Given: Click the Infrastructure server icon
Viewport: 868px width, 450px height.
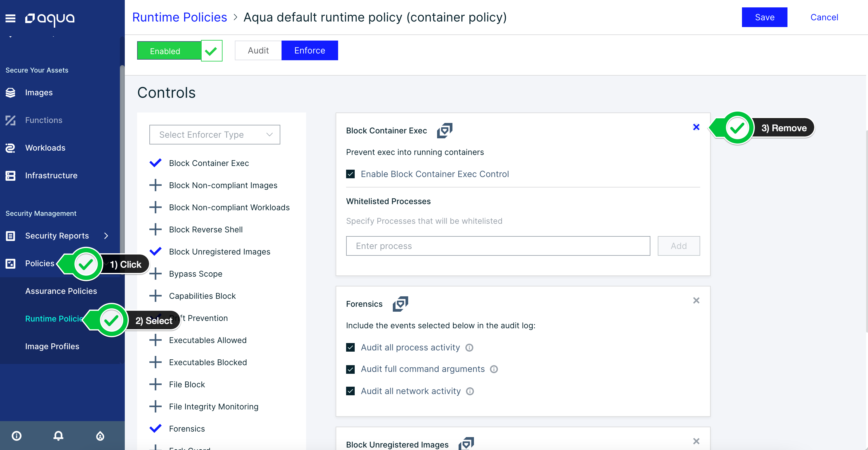Looking at the screenshot, I should [x=10, y=175].
